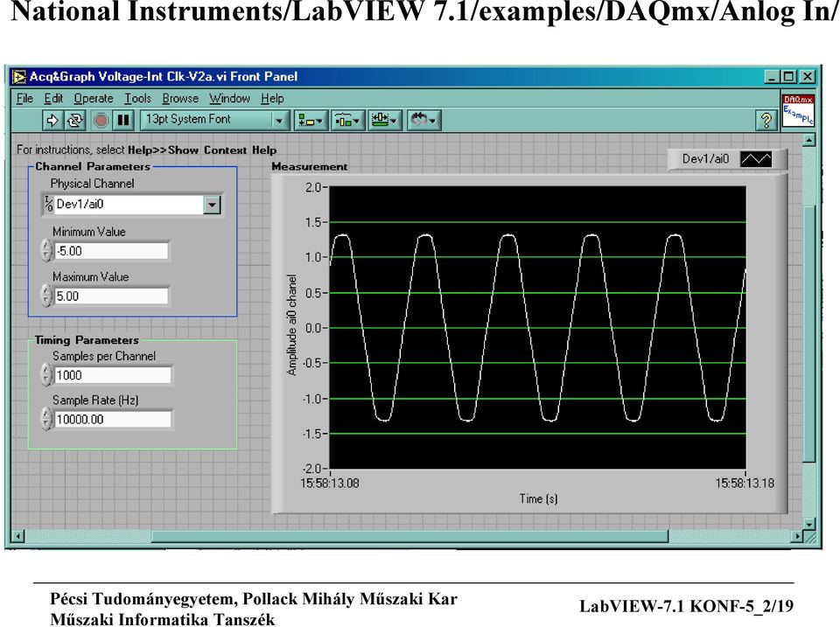Viewport: 840px width, 627px height.
Task: Click the LabVIEW title bar icon
Action: click(x=18, y=77)
